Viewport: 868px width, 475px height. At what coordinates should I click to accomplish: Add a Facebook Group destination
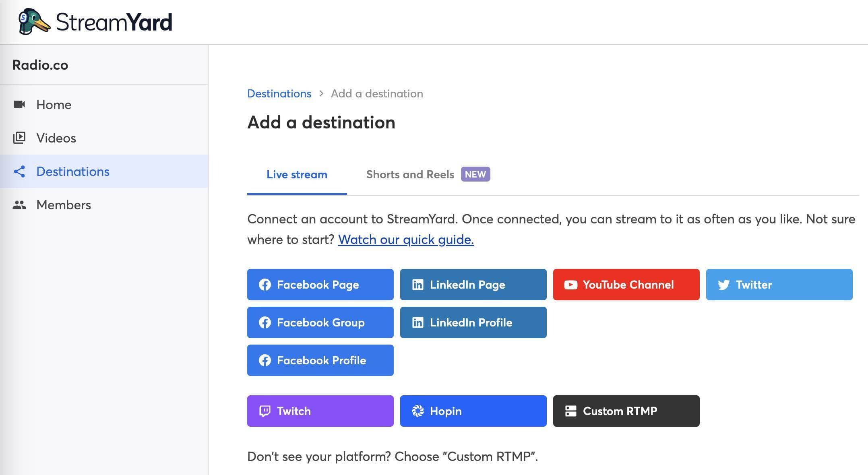click(320, 322)
